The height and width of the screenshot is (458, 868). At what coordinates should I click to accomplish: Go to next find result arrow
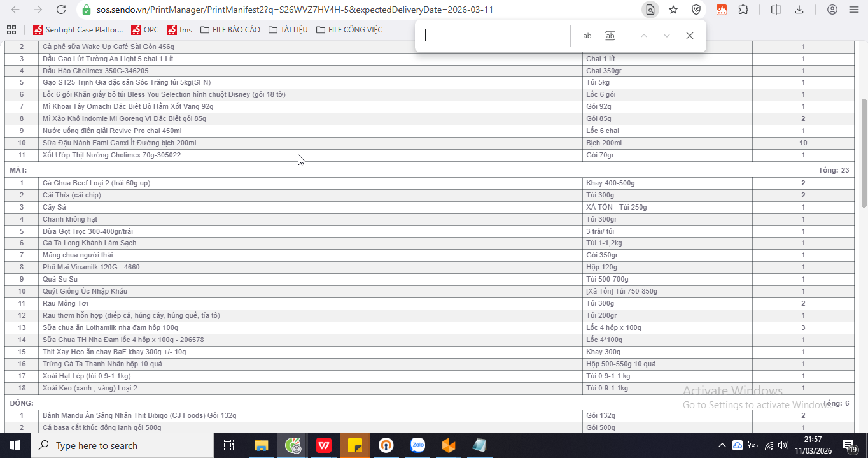667,36
